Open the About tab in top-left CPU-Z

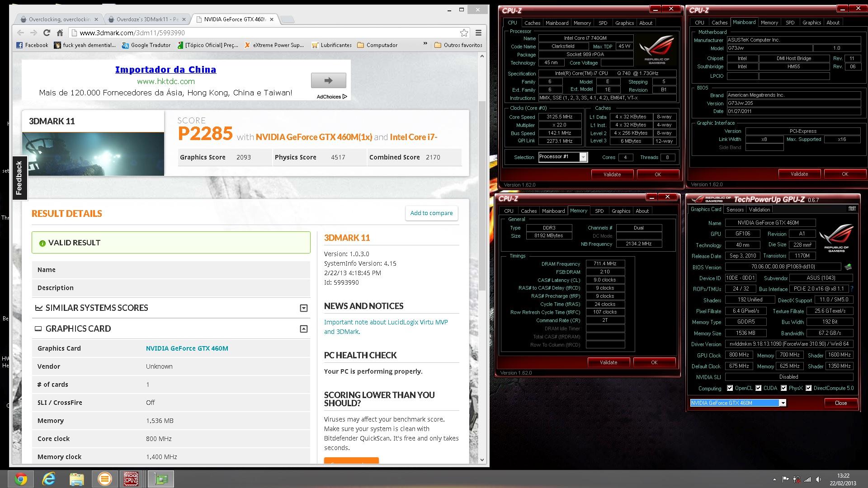click(x=646, y=23)
